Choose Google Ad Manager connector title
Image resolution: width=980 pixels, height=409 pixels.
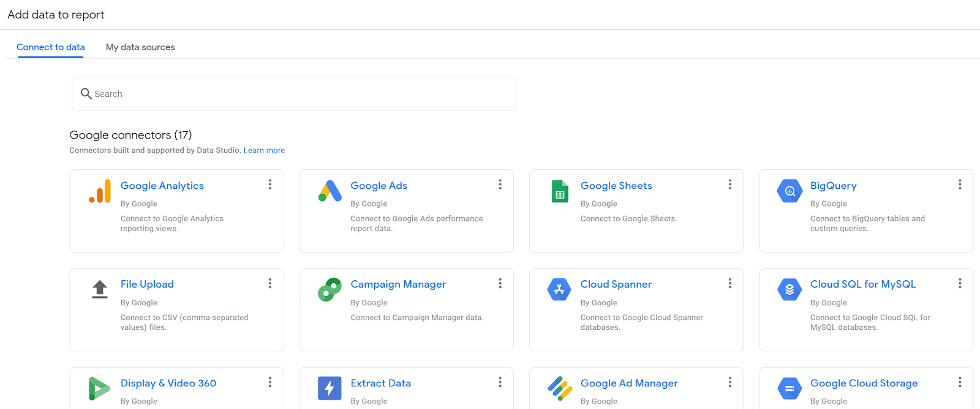tap(629, 383)
